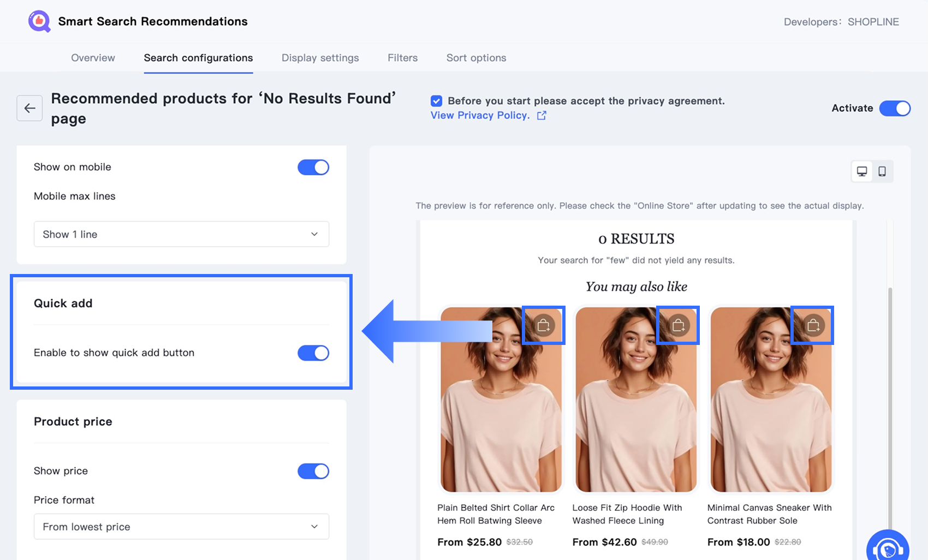The height and width of the screenshot is (560, 928).
Task: Click quick add bag on Sneaker product
Action: (813, 325)
